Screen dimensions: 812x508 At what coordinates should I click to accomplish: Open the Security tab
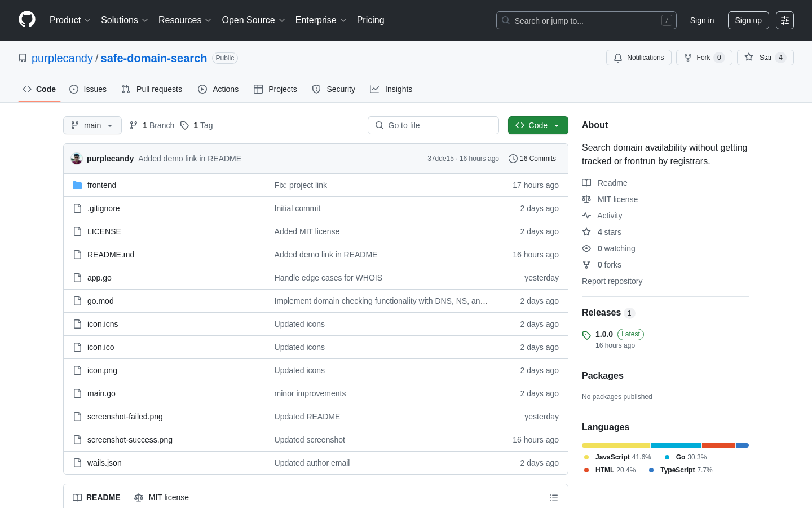(334, 89)
